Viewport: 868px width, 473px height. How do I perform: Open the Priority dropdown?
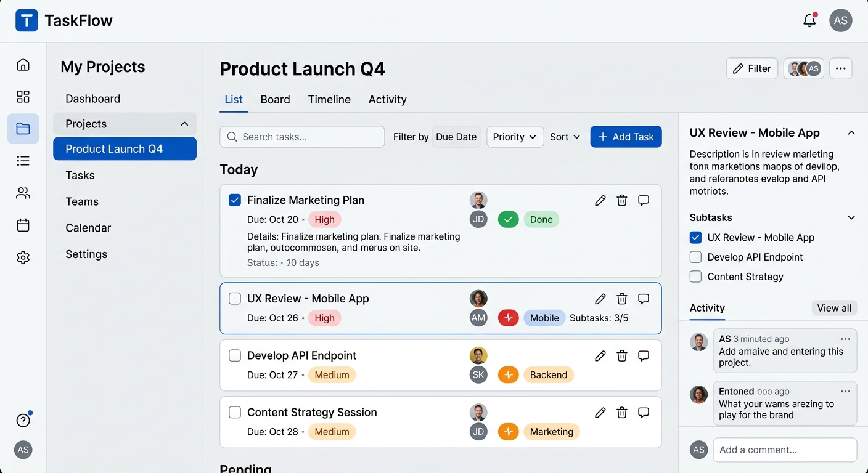click(515, 137)
